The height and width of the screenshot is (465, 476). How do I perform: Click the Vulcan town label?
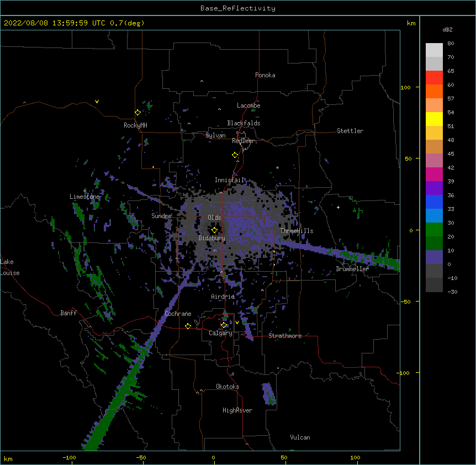point(300,437)
